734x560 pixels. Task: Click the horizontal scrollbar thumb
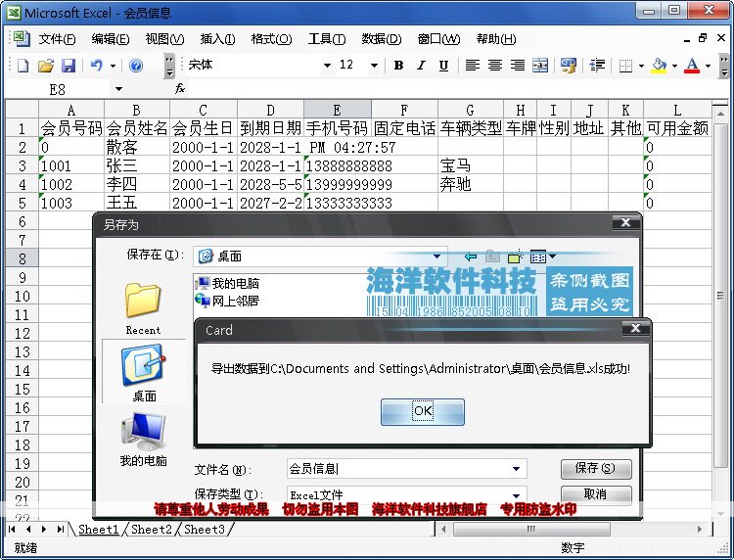[531, 529]
